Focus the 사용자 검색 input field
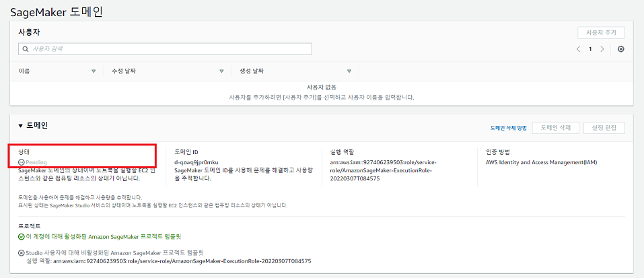Screen dimensions: 644x278 coord(165,49)
